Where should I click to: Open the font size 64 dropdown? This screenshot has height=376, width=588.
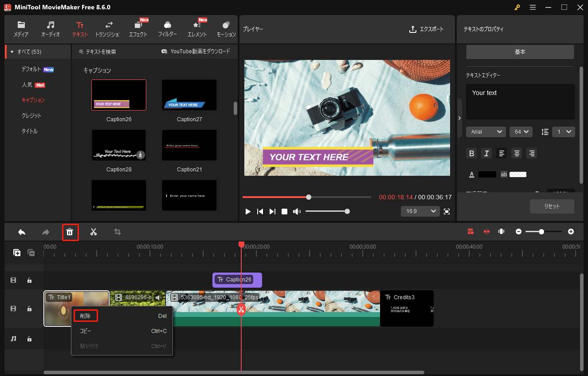click(521, 131)
